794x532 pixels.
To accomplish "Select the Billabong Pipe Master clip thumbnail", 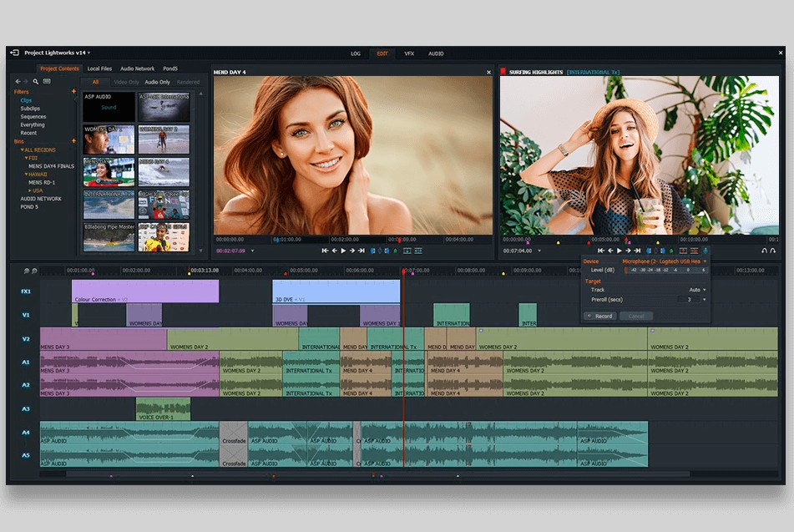I will tap(109, 236).
